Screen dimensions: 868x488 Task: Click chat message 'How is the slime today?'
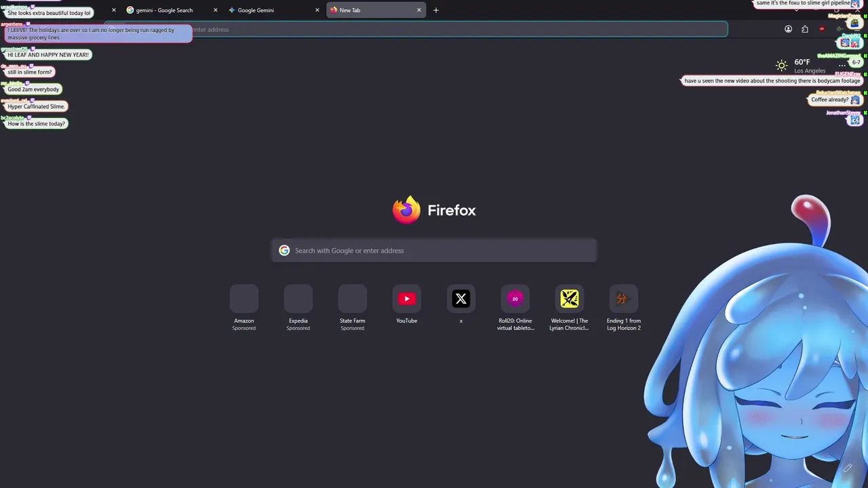[37, 124]
